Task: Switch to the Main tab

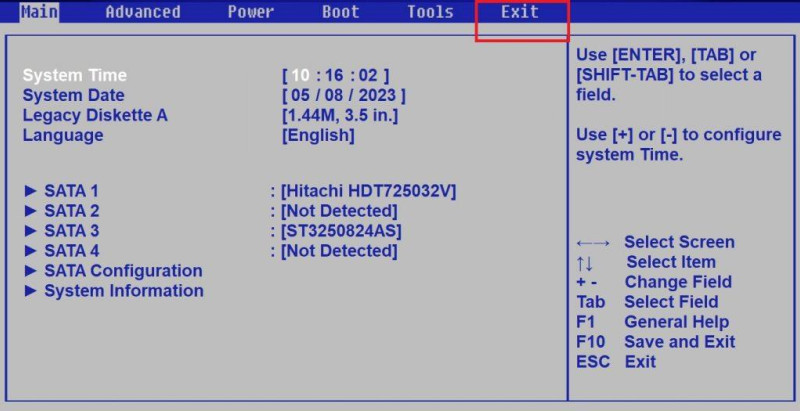Action: (39, 12)
